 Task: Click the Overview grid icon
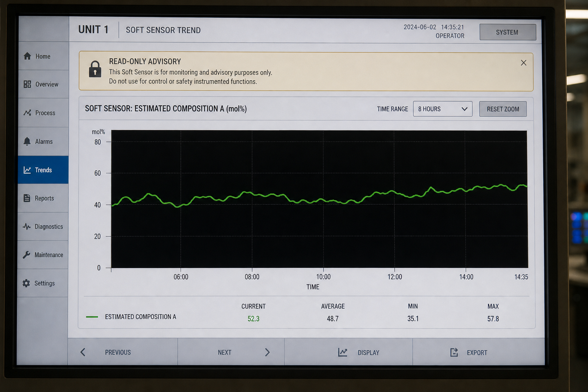coord(27,84)
